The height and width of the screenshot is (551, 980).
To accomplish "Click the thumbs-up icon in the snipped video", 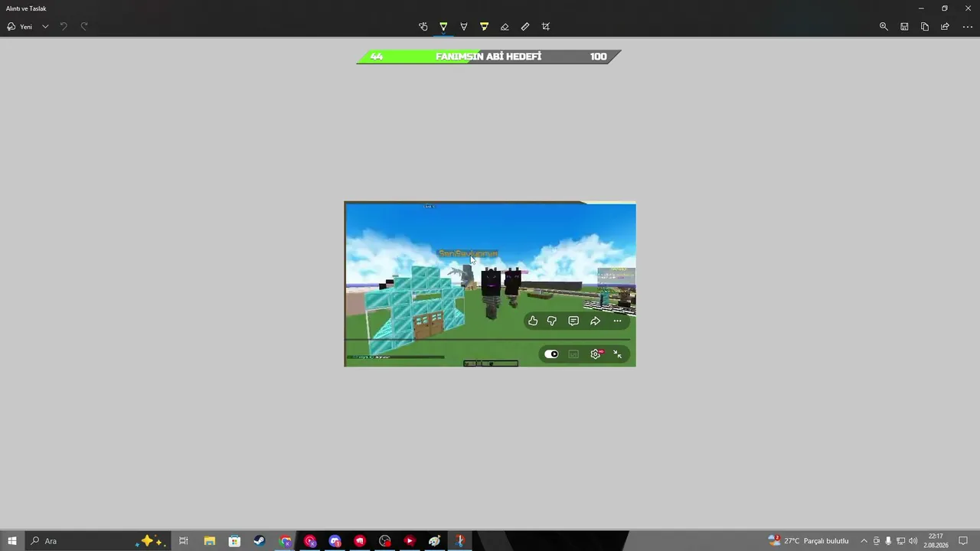I will (x=533, y=321).
